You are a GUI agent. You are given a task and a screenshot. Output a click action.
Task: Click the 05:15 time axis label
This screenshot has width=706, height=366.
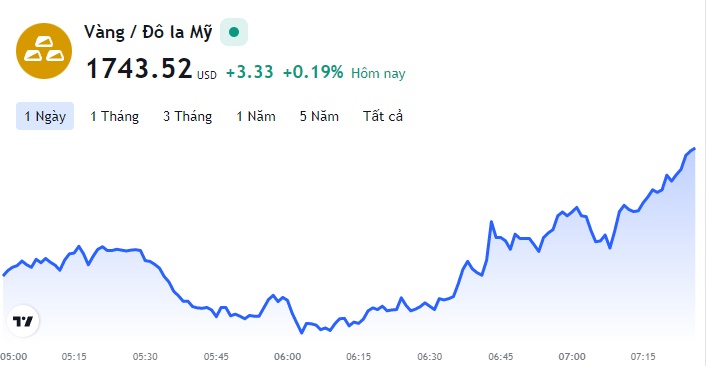74,357
